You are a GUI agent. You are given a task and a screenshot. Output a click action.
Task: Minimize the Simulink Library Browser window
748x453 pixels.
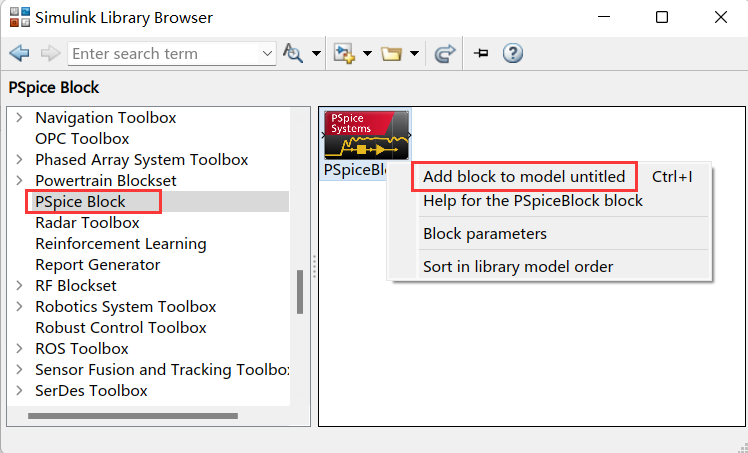(604, 17)
